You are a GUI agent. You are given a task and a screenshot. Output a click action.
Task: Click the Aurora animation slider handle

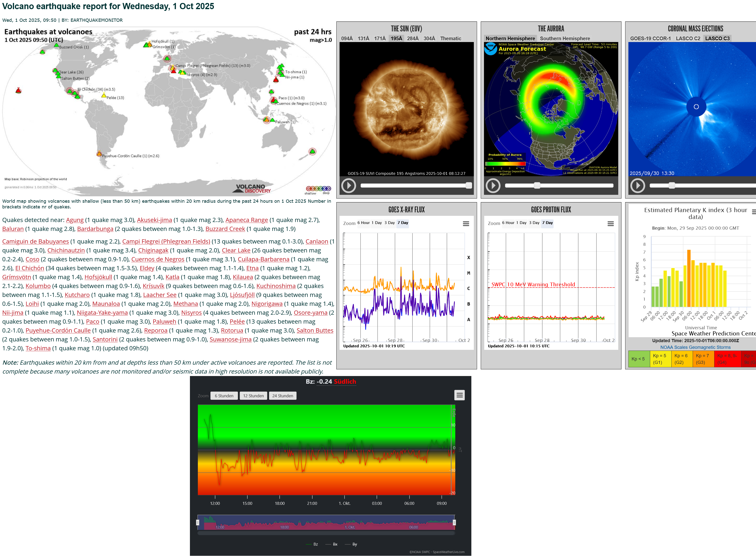(537, 185)
